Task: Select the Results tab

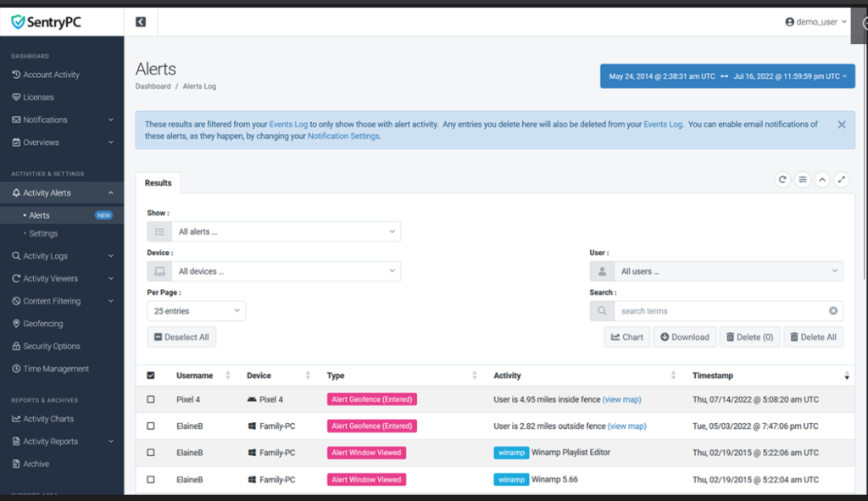Action: pyautogui.click(x=159, y=183)
